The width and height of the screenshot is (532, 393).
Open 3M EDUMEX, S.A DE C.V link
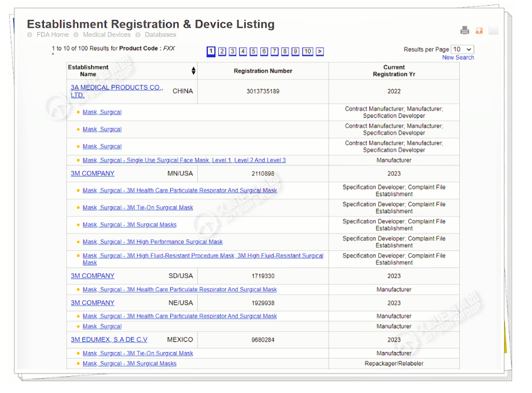pyautogui.click(x=109, y=339)
